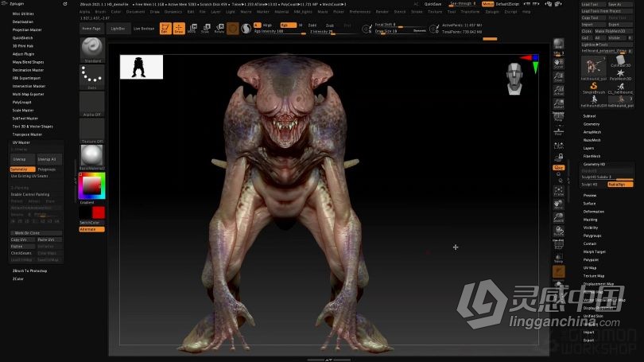Select the PolyMesh3D star tool
The height and width of the screenshot is (362, 644).
621,75
